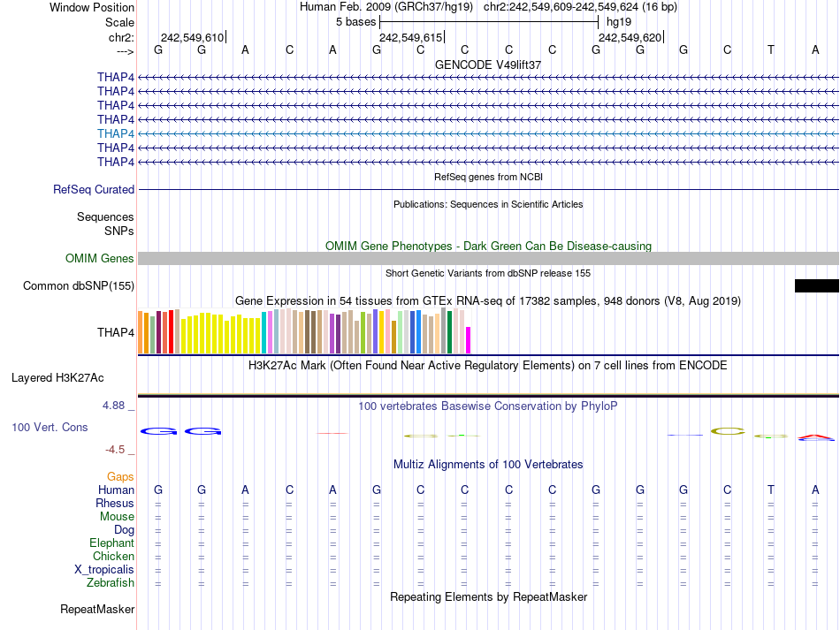Screen dimensions: 840x630
Task: Click the hg19 label next to scale bar
Action: 619,22
